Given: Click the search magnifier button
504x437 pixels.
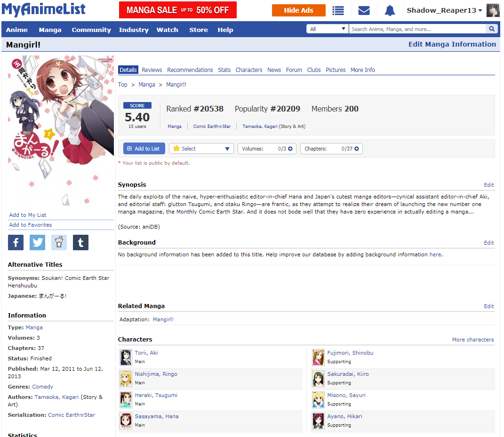Looking at the screenshot, I should [x=492, y=29].
